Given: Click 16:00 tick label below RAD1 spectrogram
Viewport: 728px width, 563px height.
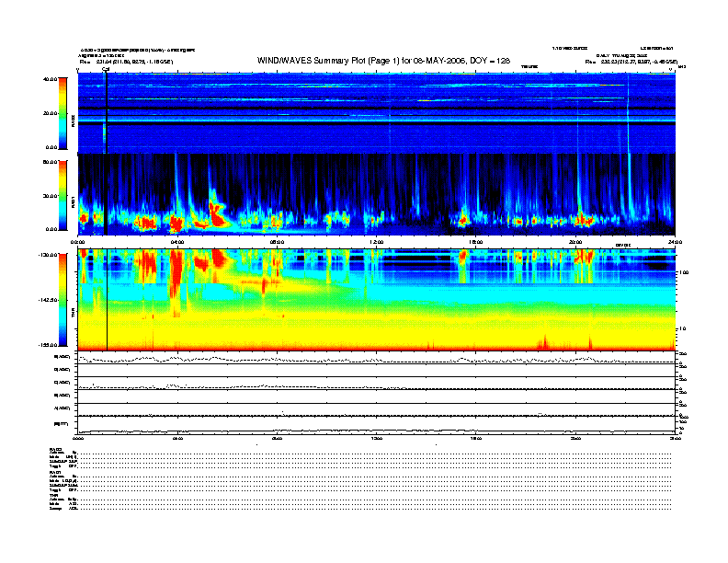Looking at the screenshot, I should coord(476,242).
